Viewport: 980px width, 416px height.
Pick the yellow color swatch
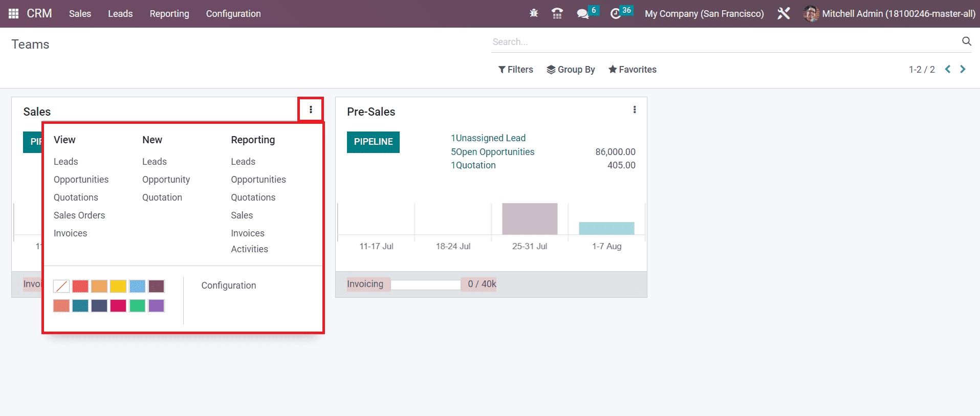pos(118,286)
